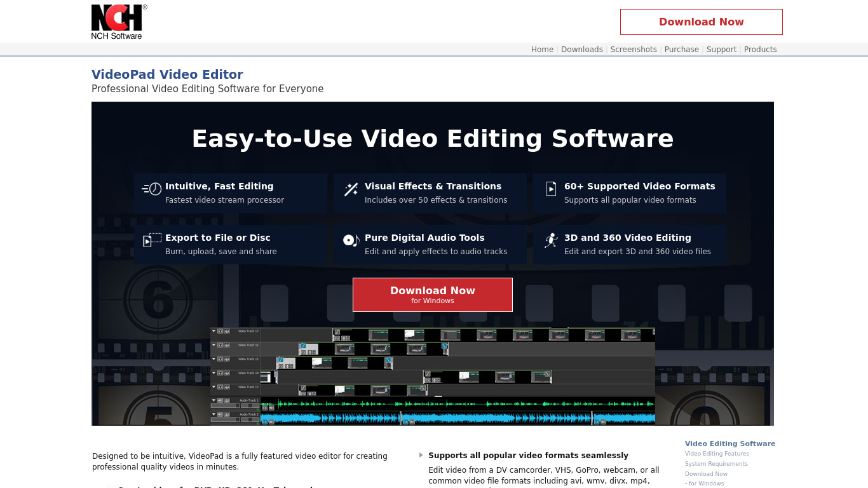Click the Visual Effects magic wand icon
The image size is (868, 488).
point(351,189)
